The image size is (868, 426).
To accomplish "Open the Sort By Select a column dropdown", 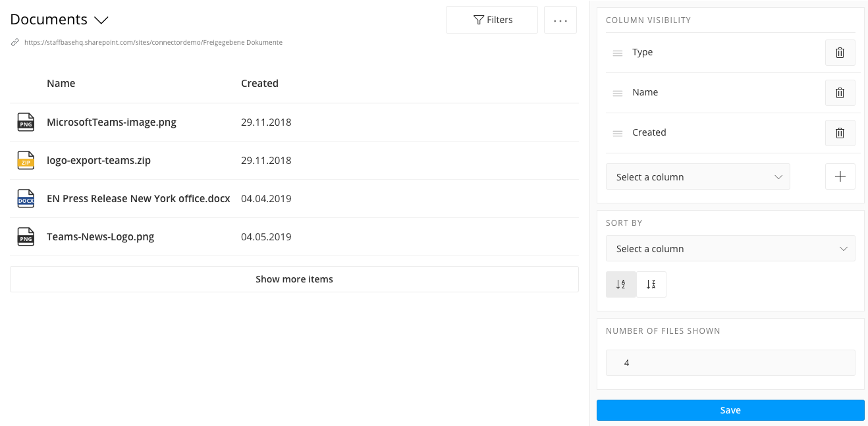I will pos(730,248).
